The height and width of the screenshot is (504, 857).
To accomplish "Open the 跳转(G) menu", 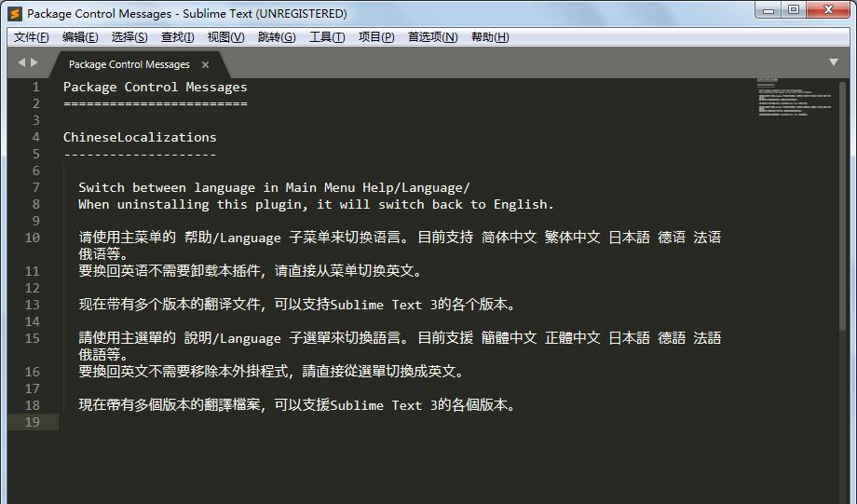I will coord(277,37).
